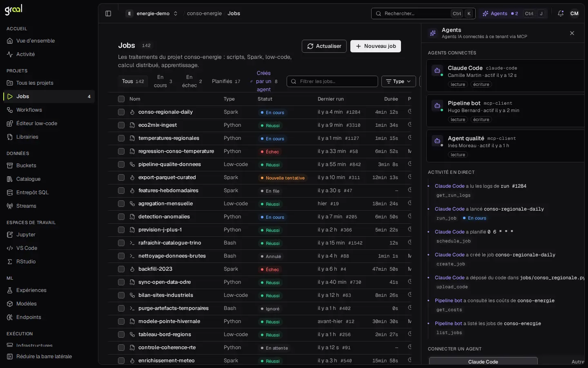This screenshot has width=588, height=368.
Task: Click run #1284 in activity feed
Action: click(x=513, y=186)
